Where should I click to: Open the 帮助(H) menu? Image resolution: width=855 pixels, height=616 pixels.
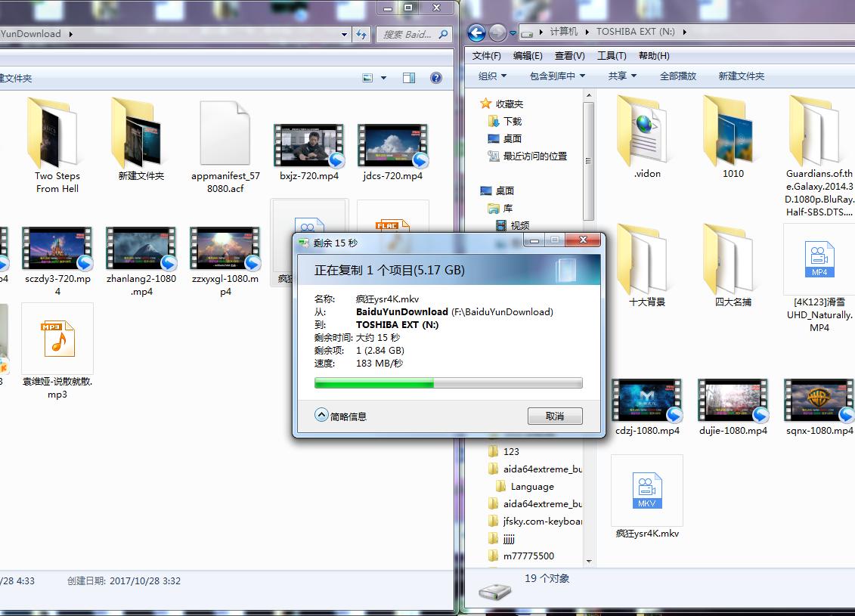point(654,56)
